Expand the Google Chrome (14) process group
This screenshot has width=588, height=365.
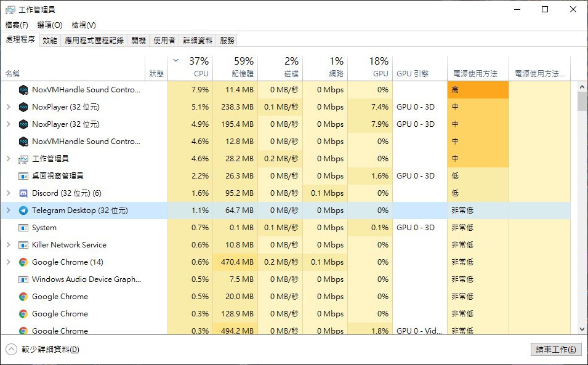[x=8, y=262]
